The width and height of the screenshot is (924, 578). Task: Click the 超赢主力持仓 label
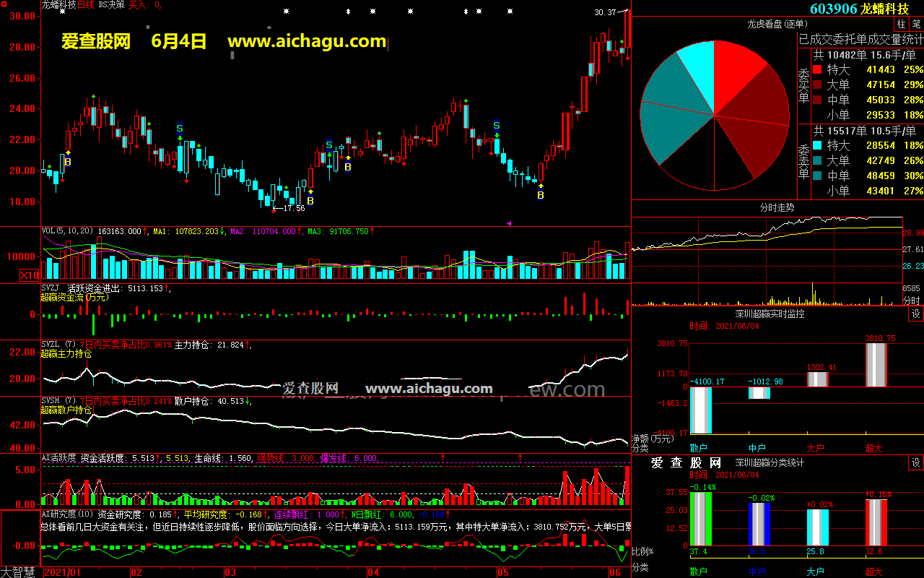click(x=66, y=354)
